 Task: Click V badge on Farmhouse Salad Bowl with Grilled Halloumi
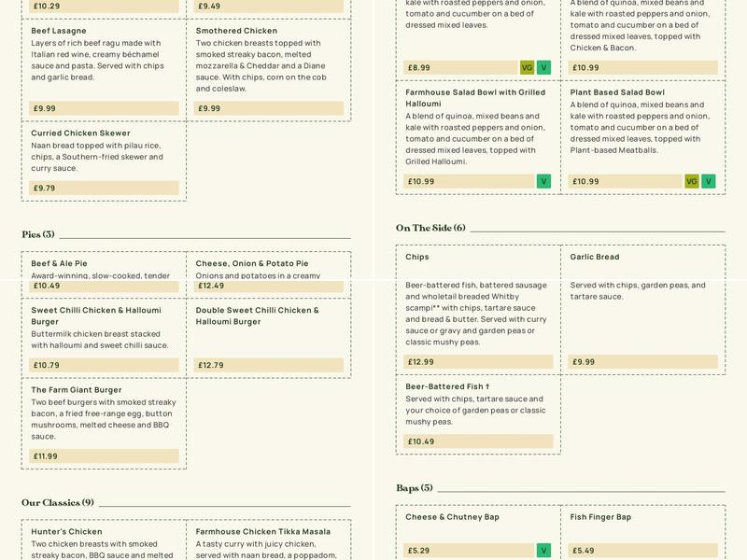[543, 181]
